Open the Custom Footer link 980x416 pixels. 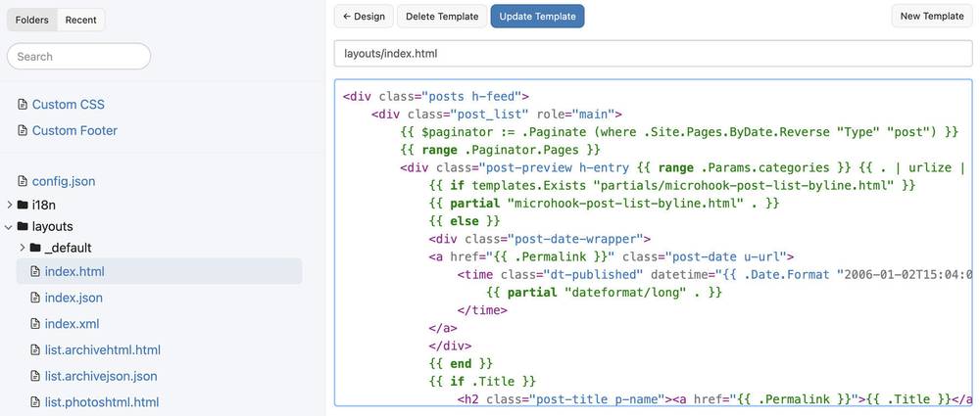pos(74,130)
